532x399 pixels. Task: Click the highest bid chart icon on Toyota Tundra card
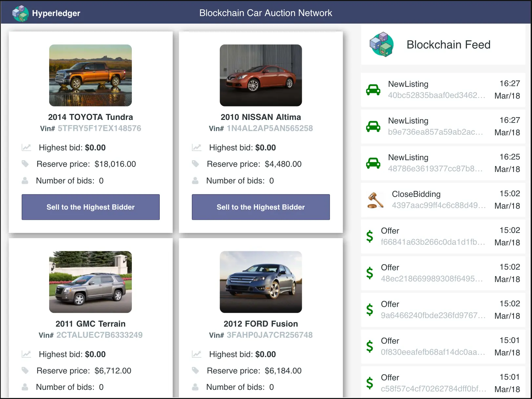click(26, 147)
